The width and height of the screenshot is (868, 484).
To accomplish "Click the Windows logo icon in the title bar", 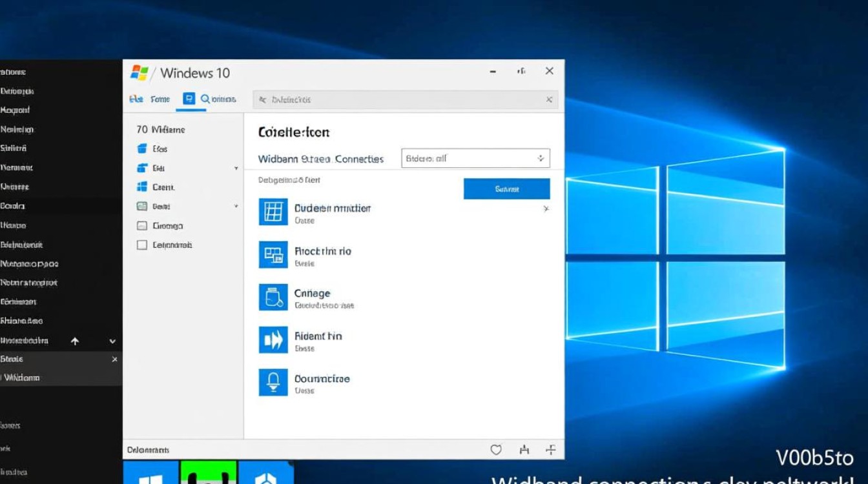I will (x=139, y=72).
